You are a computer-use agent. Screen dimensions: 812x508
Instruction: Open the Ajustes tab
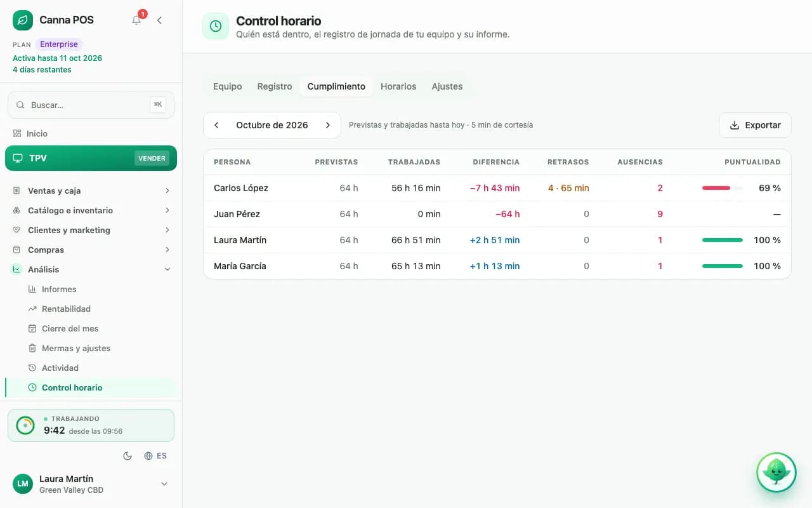point(447,86)
